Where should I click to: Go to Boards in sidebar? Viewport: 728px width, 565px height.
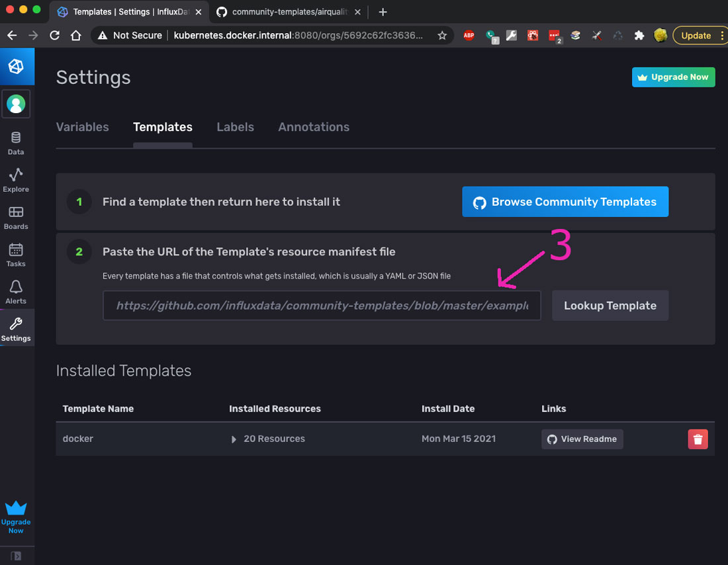pyautogui.click(x=16, y=218)
